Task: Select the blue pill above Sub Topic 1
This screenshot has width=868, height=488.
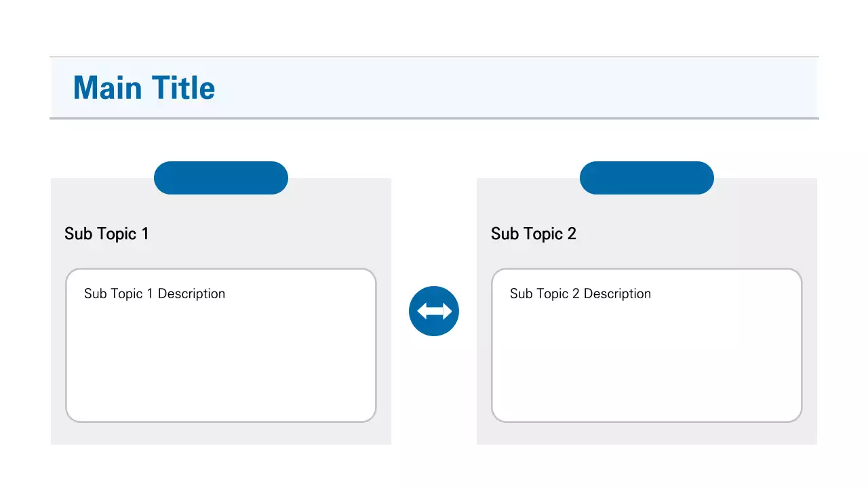Action: tap(221, 178)
